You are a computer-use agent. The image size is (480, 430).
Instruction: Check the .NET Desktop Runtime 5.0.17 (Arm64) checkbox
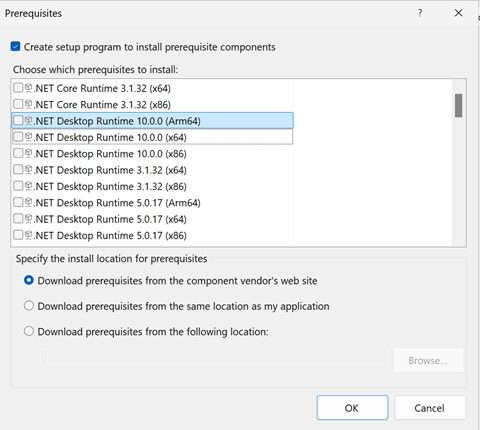(18, 202)
